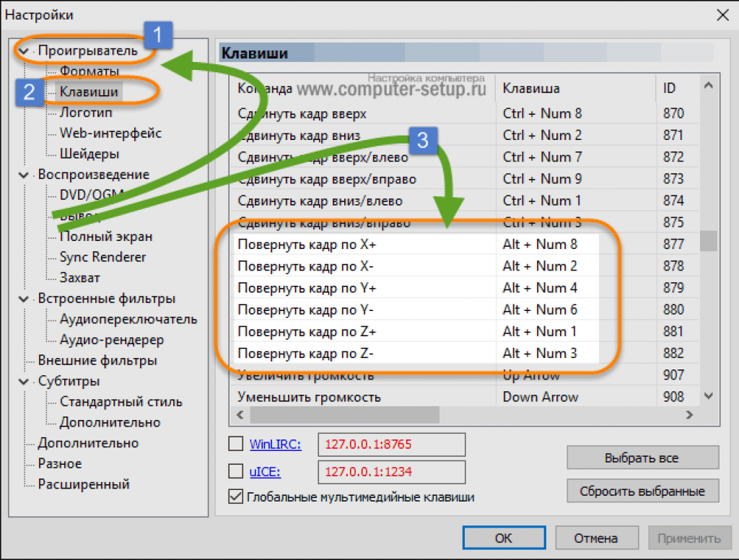The width and height of the screenshot is (739, 560).
Task: Click the uICE address field 127.0.0.1:1234
Action: coord(392,472)
